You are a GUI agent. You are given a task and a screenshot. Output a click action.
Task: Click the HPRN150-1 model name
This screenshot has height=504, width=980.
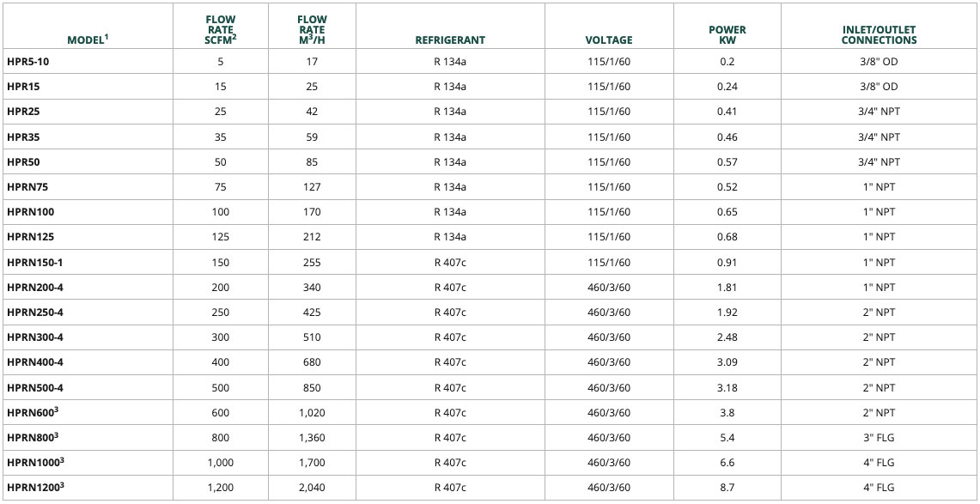[35, 263]
